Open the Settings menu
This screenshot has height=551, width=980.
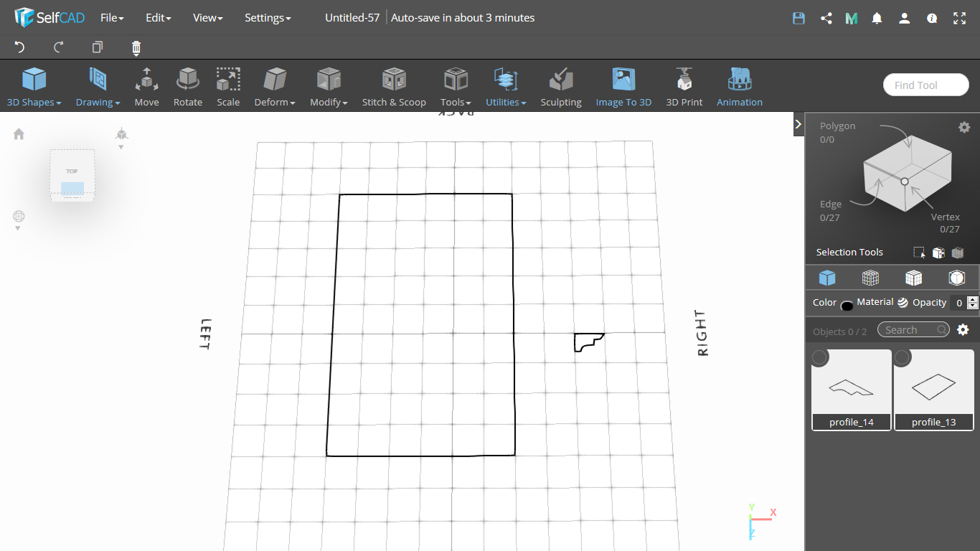(x=268, y=18)
